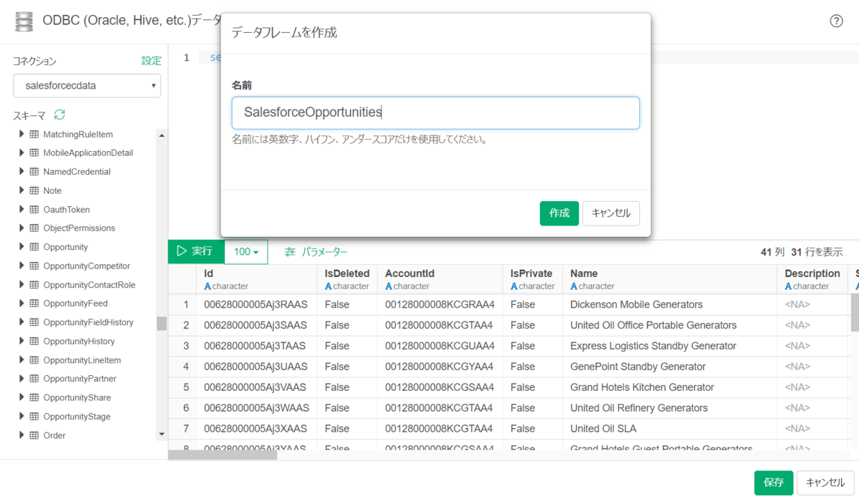Screen dimensions: 859x504
Task: Open the 設定 link for connections
Action: pyautogui.click(x=151, y=61)
